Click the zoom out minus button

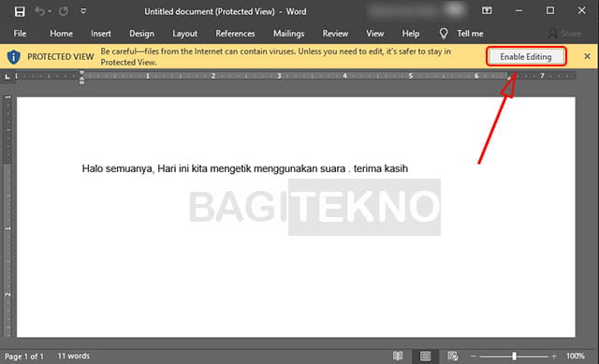(473, 357)
